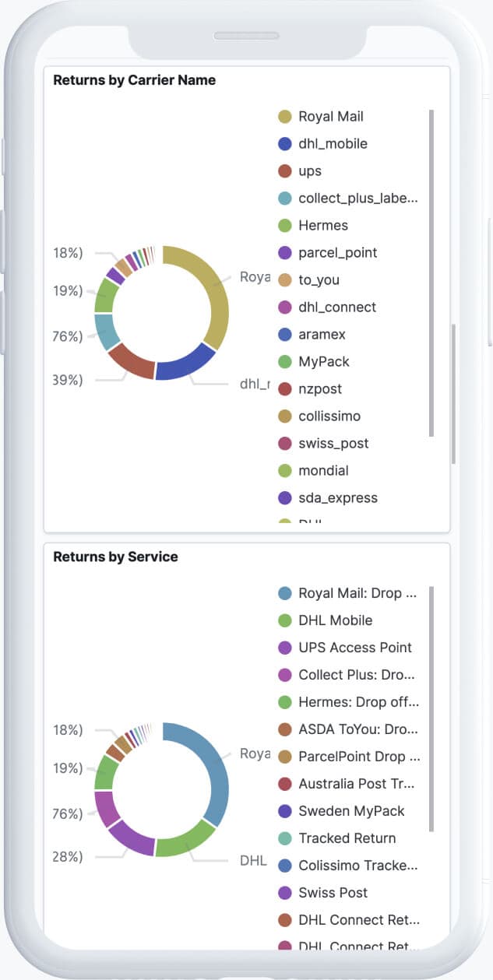
Task: Click the mondial green color swatch
Action: (x=287, y=470)
